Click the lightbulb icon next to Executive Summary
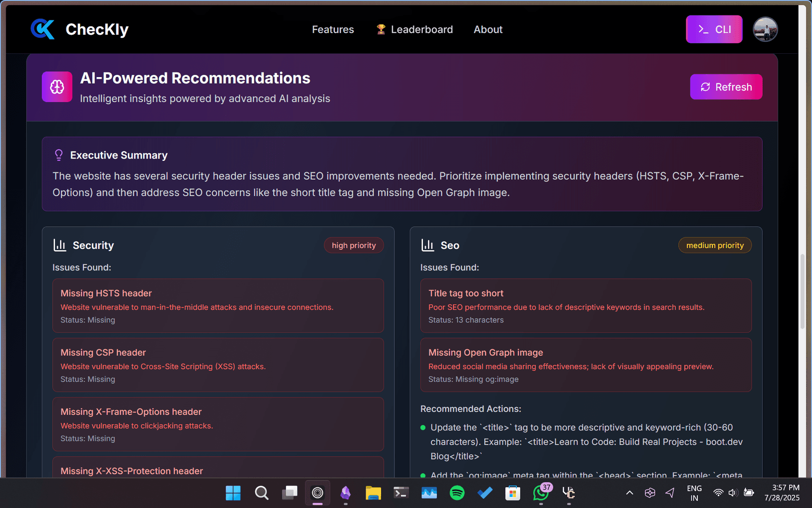Screen dimensions: 812x508 59,155
